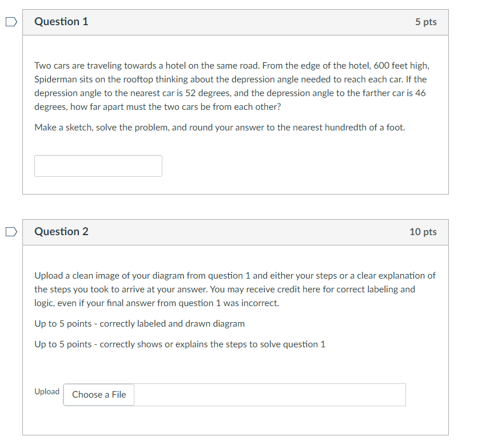Screen dimensions: 490x448
Task: Select the 5 pts label on Question 1
Action: [427, 22]
